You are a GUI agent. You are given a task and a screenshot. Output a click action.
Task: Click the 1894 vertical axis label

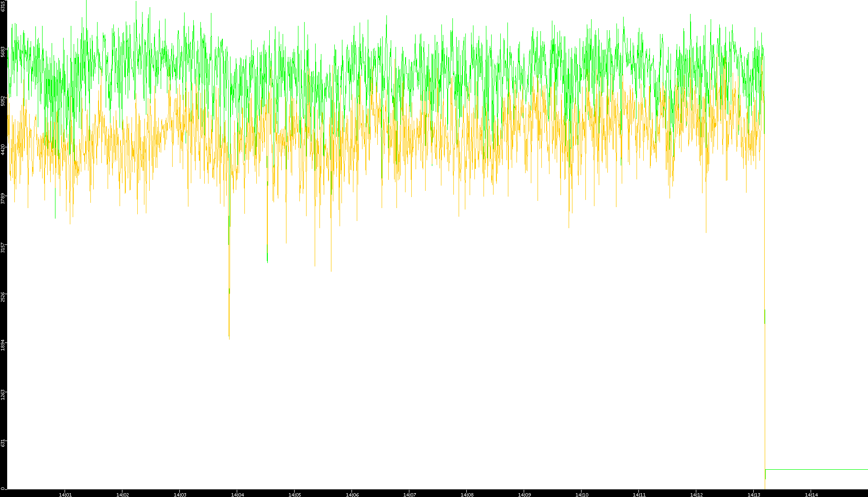[3, 344]
